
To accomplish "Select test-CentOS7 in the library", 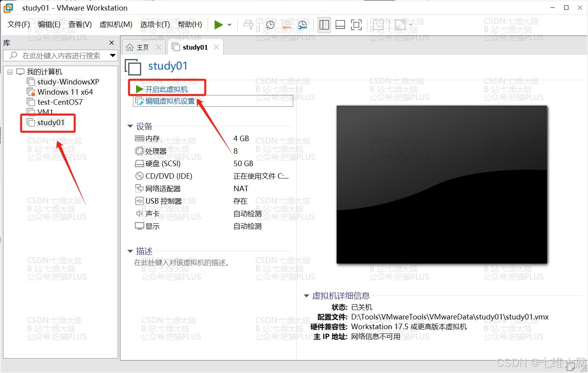I will coord(60,102).
